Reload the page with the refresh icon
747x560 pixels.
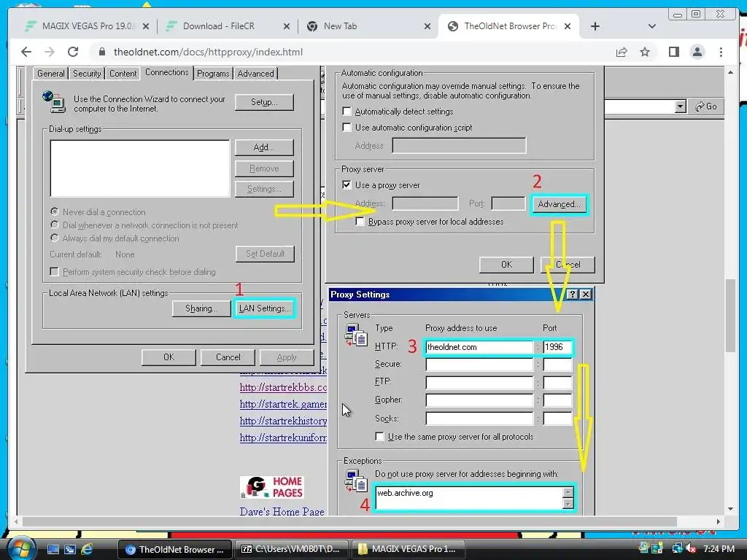point(73,52)
